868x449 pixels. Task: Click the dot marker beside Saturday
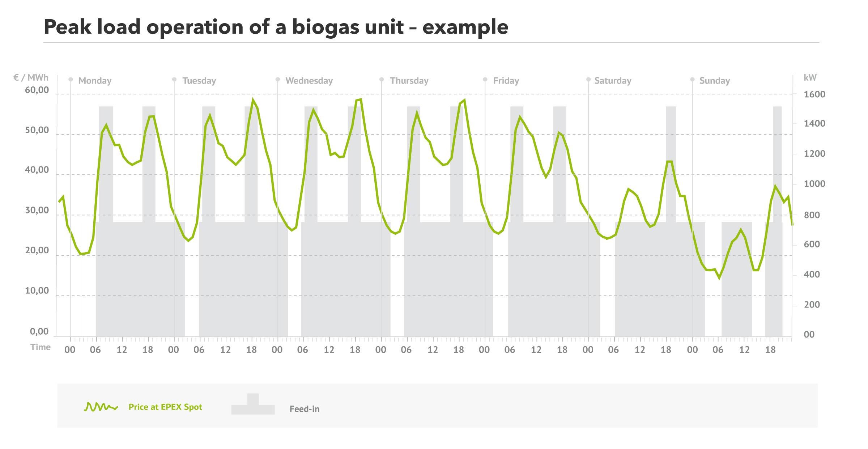click(x=588, y=79)
